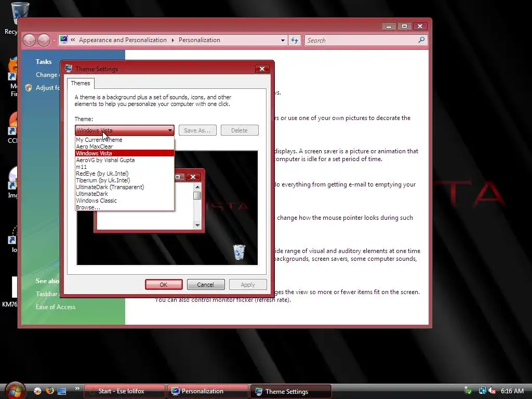Pick AeroVG by Vishal Gupta theme
The image size is (532, 399).
click(125, 160)
